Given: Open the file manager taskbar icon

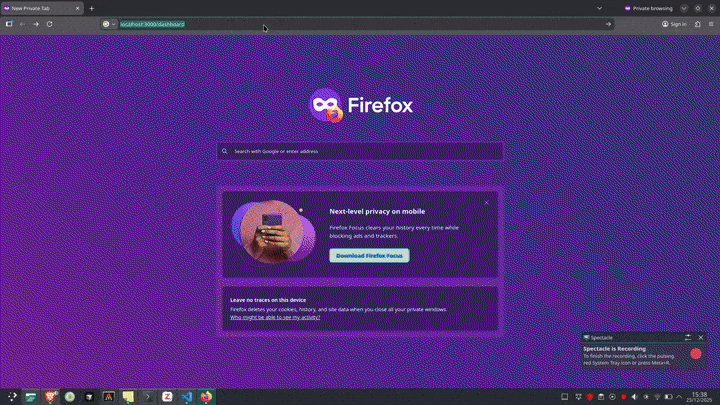Looking at the screenshot, I should 31,396.
